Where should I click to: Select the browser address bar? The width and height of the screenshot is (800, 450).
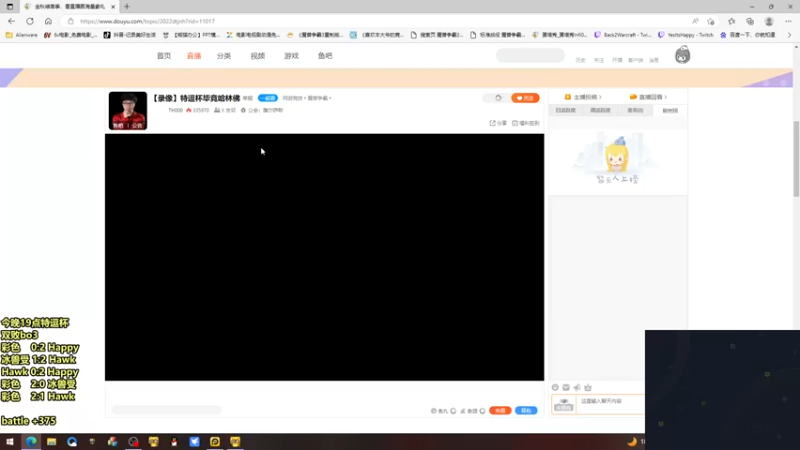pos(378,21)
